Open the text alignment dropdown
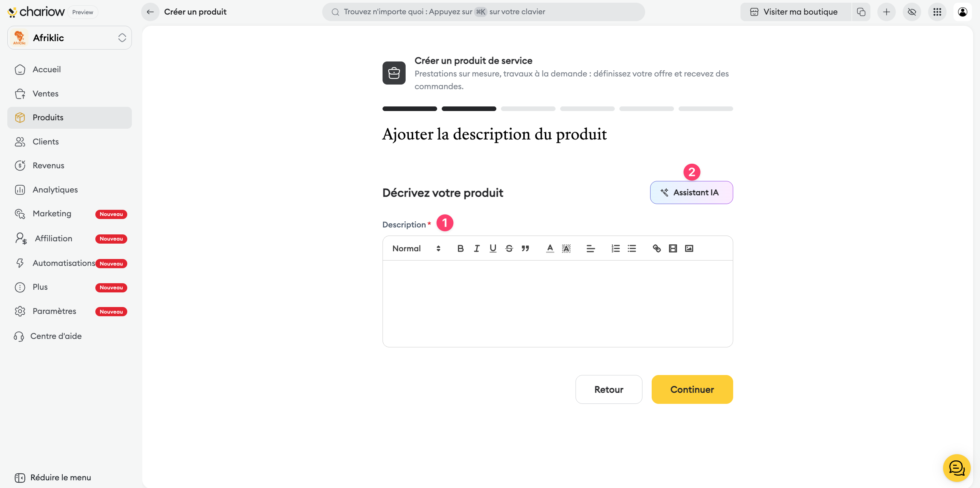The height and width of the screenshot is (488, 980). pyautogui.click(x=591, y=249)
